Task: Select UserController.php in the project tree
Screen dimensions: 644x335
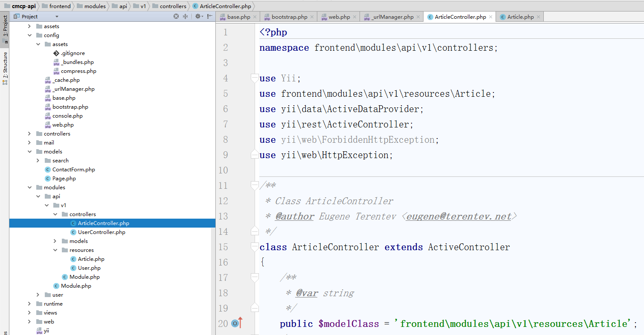Action: click(102, 232)
